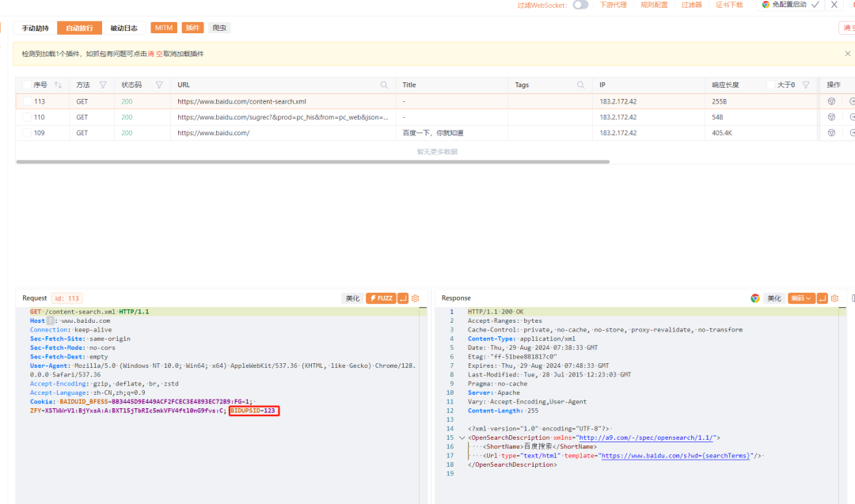This screenshot has height=504, width=855.
Task: Sort the table by 序号
Action: (x=58, y=85)
